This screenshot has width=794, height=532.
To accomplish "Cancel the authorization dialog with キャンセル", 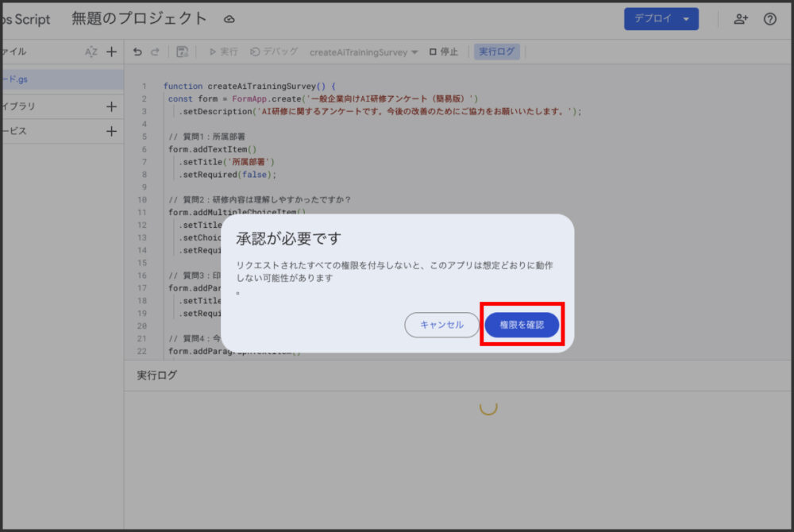I will coord(441,324).
